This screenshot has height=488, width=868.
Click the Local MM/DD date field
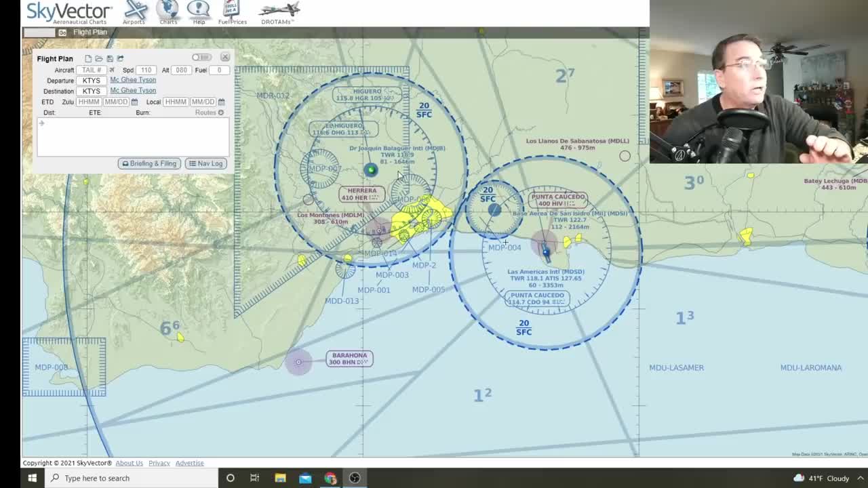click(203, 102)
